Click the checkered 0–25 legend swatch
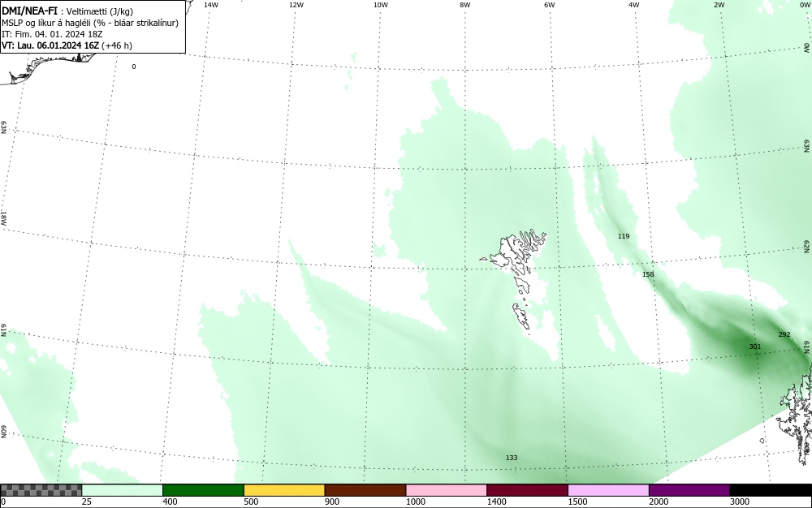 (41, 490)
